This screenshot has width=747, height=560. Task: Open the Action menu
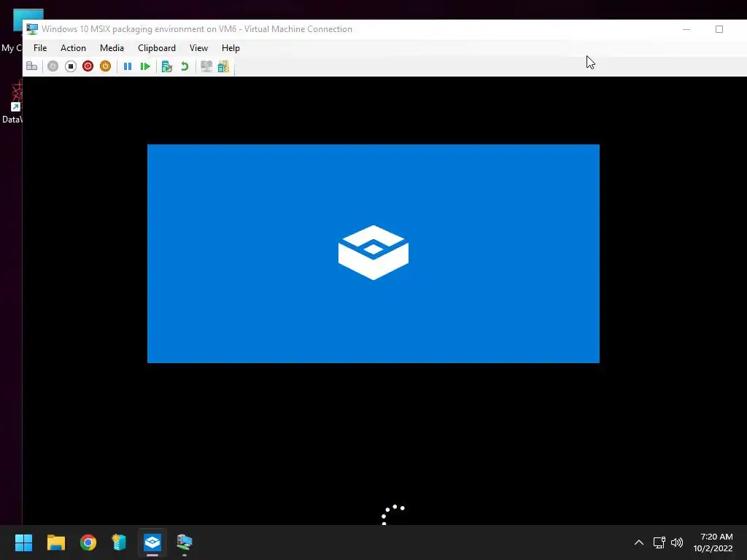(73, 48)
